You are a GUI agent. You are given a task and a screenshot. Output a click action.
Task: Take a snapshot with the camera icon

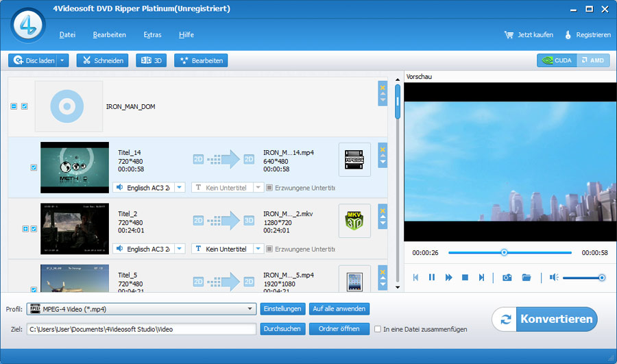[x=507, y=278]
